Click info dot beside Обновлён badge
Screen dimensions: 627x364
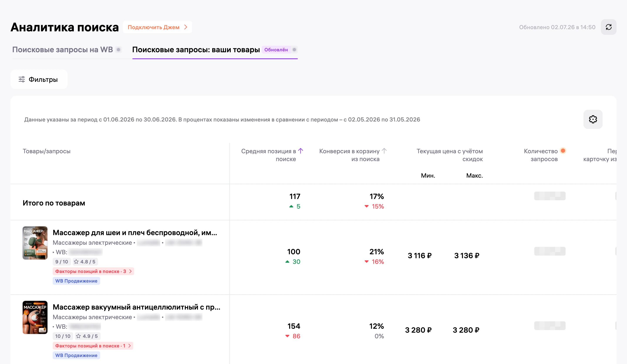tap(294, 49)
